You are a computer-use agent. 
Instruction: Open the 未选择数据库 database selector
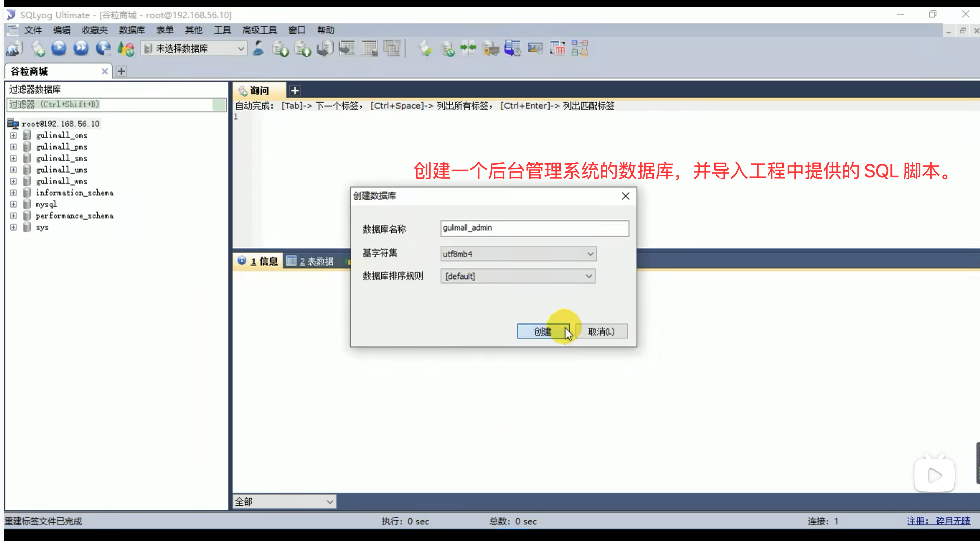194,48
